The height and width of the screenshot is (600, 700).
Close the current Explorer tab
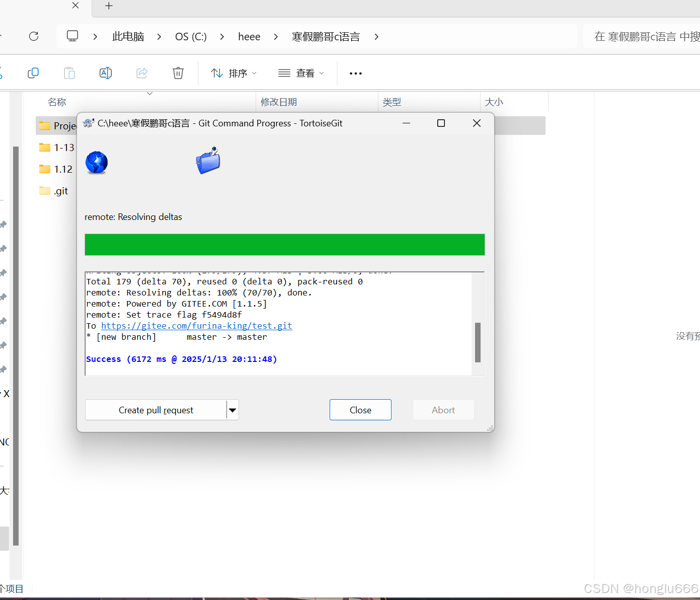click(75, 6)
